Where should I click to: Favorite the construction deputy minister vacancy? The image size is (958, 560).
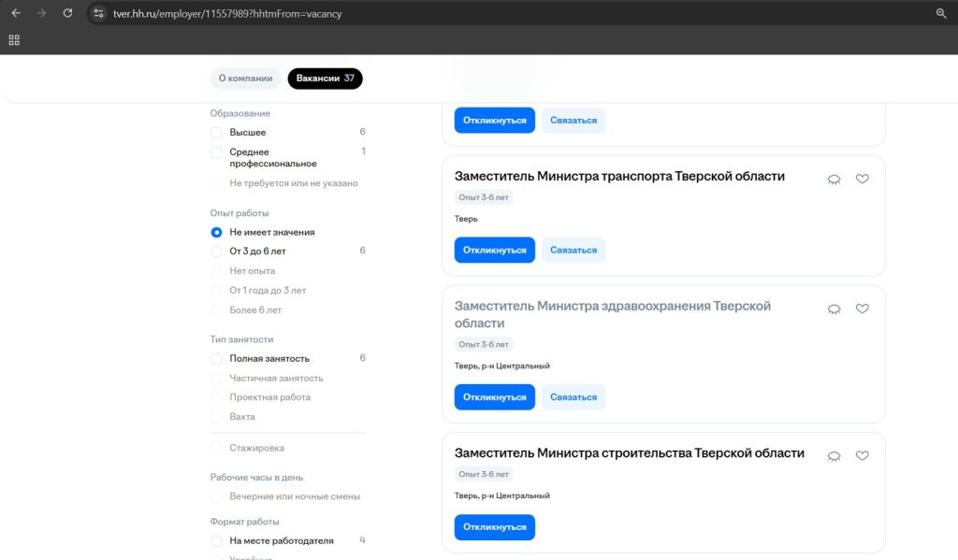tap(863, 455)
